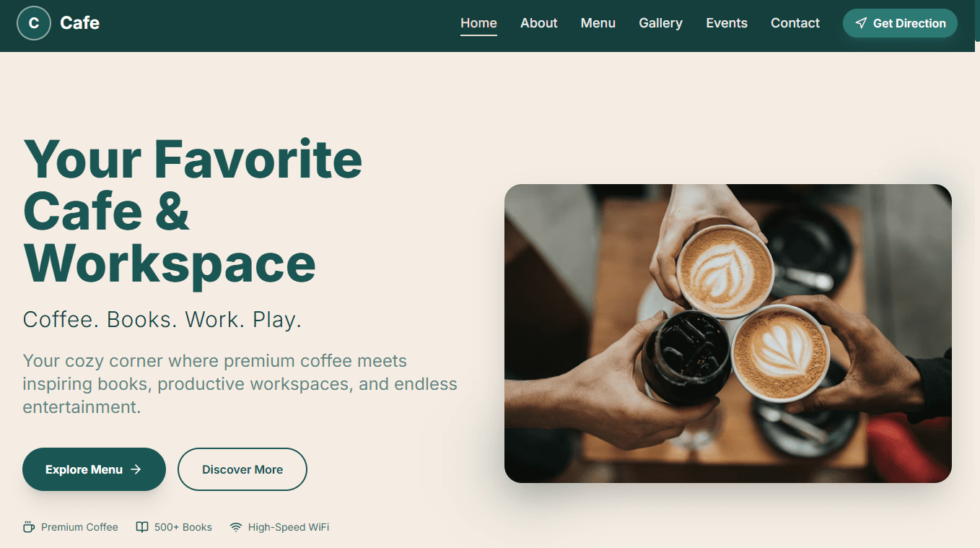Screen dimensions: 980x548
Task: Navigate to Events in the header
Action: click(x=727, y=23)
